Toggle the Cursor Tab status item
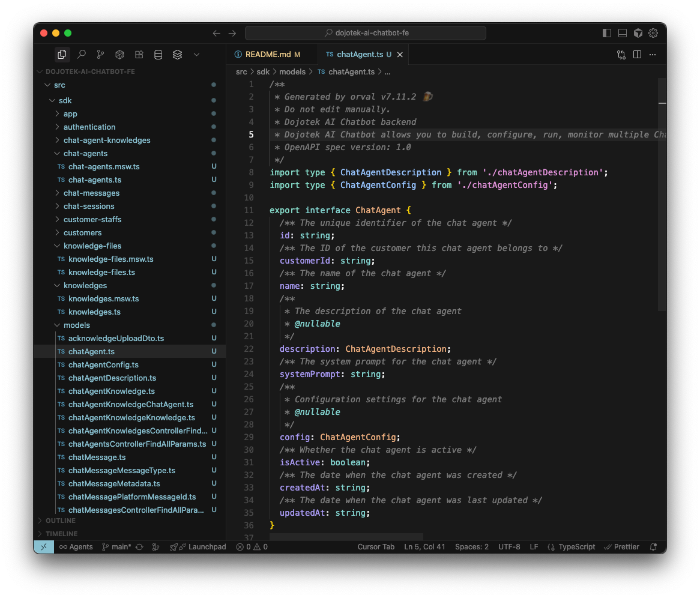Viewport: 700px width, 598px height. 376,547
